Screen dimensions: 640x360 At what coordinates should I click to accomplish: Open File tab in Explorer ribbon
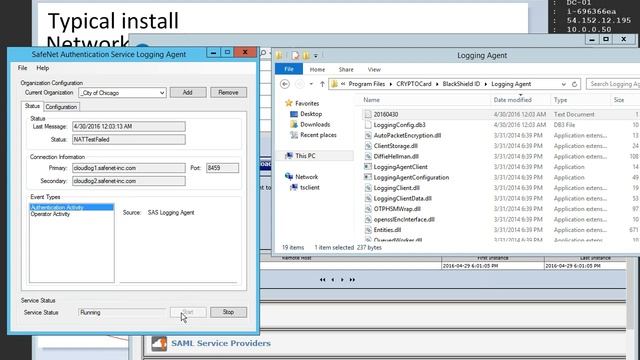tap(289, 69)
